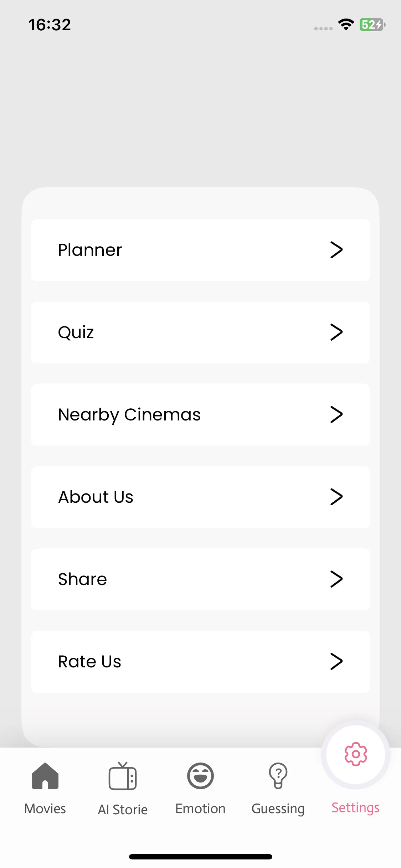This screenshot has height=868, width=401.
Task: Choose the Quiz menu entry
Action: (200, 332)
